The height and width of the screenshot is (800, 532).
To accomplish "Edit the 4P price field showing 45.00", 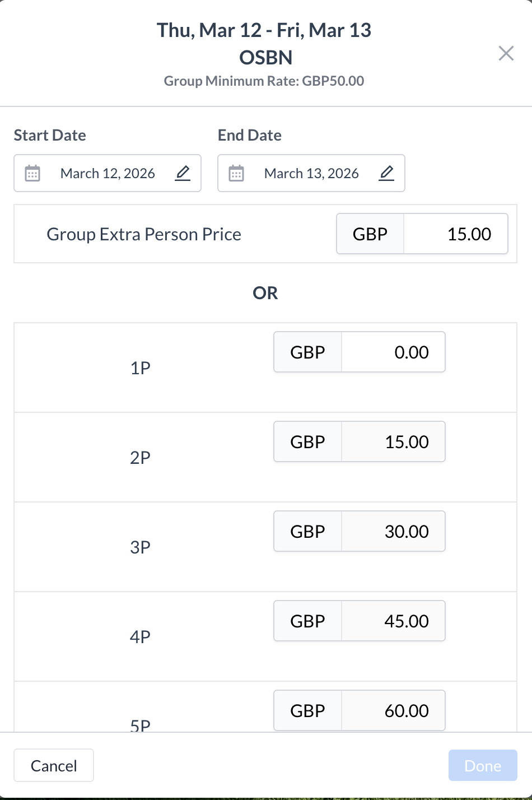I will [x=393, y=621].
